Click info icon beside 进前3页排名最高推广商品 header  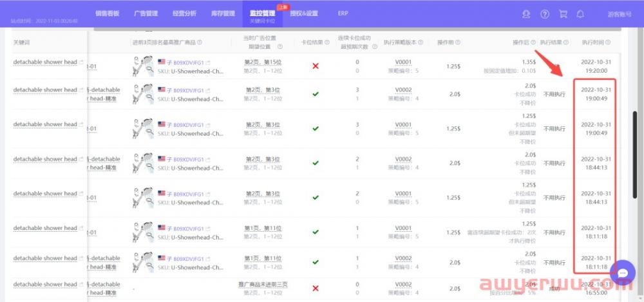click(200, 42)
